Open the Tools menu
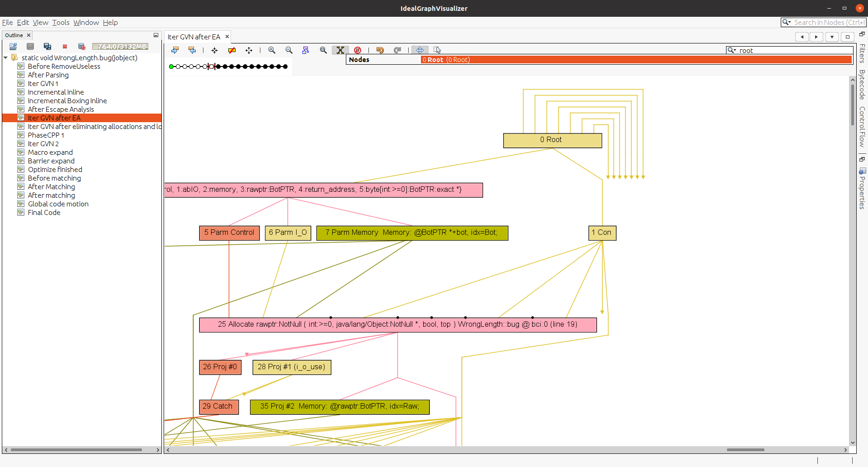 click(x=61, y=23)
